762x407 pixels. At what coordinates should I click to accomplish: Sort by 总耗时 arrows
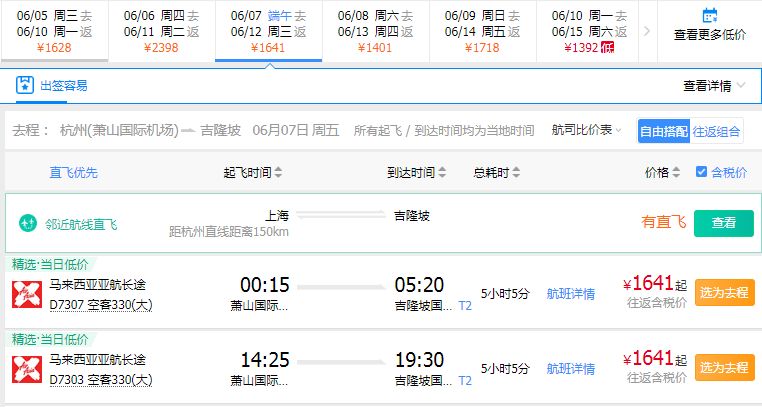click(x=516, y=172)
